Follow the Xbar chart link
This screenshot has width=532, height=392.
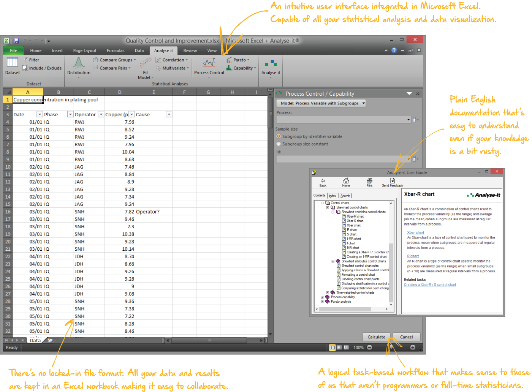pos(415,232)
